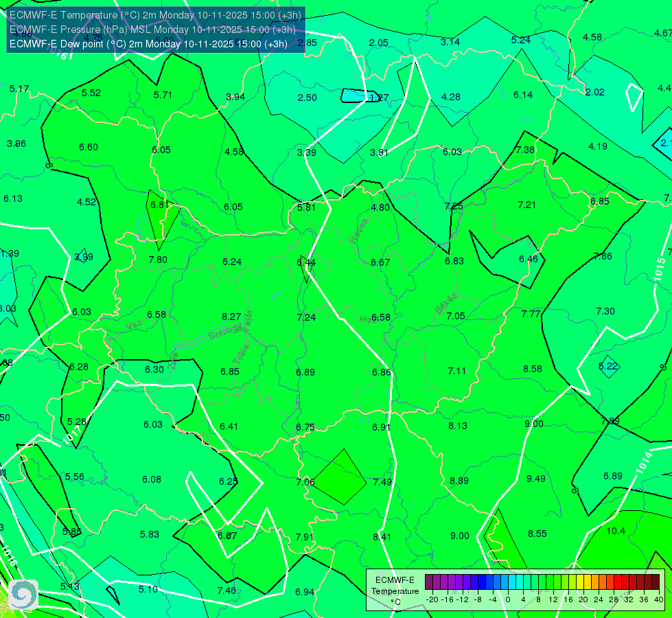Click the 6.46 temperature value
Image resolution: width=672 pixels, height=618 pixels.
(528, 259)
